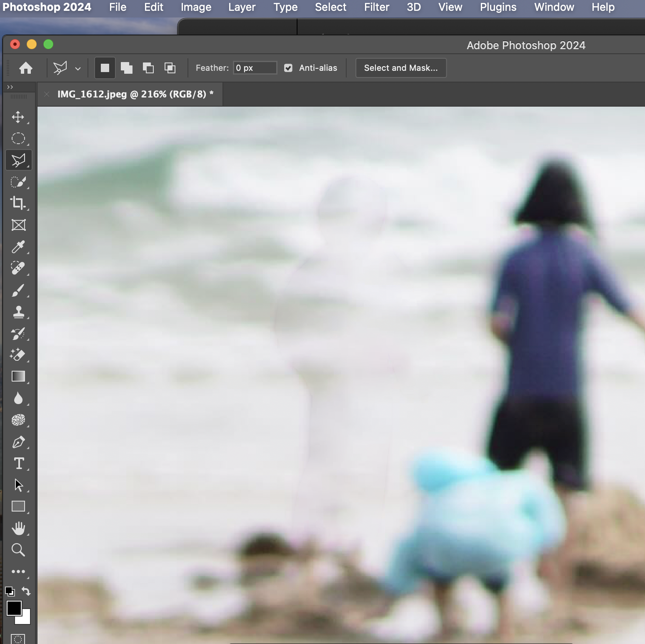Open the Polygonal Lasso tool preset icon

60,68
